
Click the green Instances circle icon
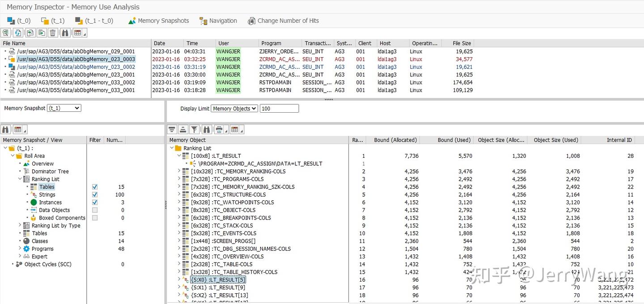pyautogui.click(x=34, y=202)
